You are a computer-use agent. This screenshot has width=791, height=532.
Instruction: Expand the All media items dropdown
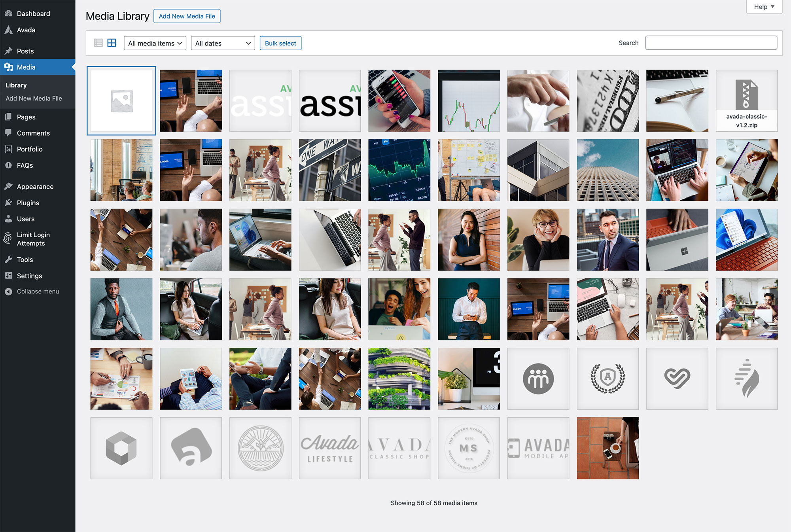(x=154, y=43)
